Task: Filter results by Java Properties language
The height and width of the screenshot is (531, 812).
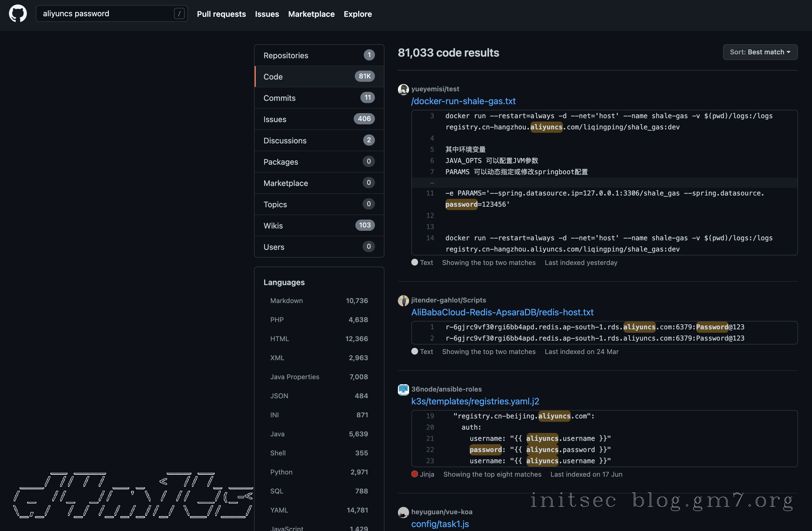Action: pyautogui.click(x=294, y=377)
